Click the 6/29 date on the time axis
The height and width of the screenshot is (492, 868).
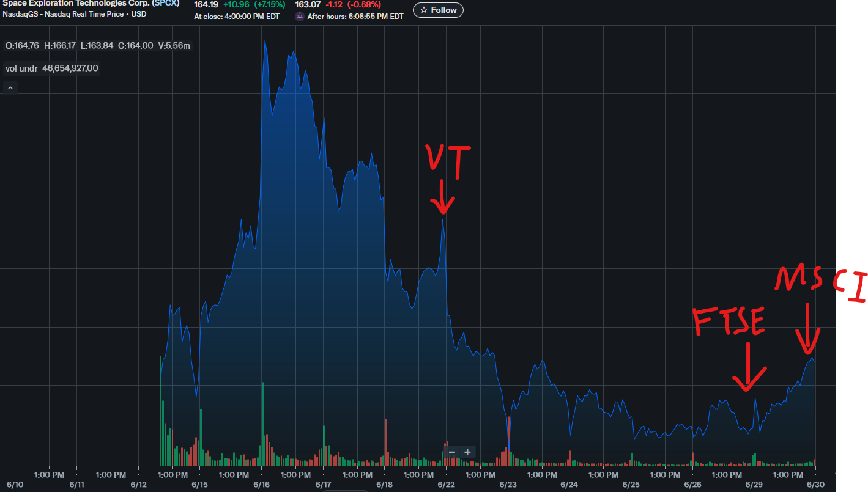click(x=754, y=485)
